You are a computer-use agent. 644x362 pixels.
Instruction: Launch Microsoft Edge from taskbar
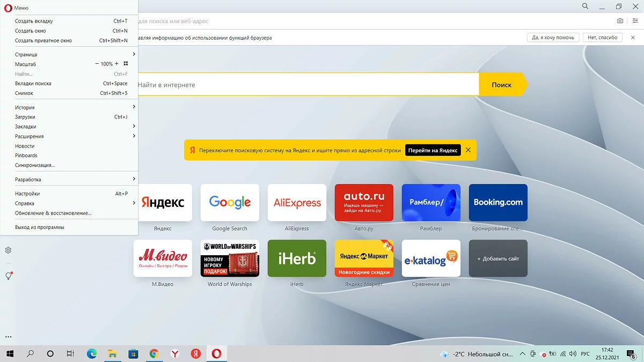click(x=92, y=354)
